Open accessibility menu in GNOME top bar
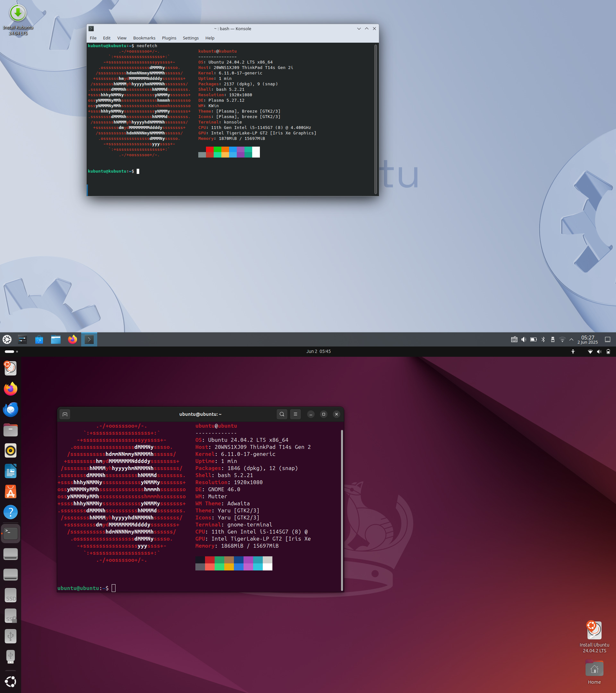Image resolution: width=616 pixels, height=693 pixels. [x=573, y=352]
